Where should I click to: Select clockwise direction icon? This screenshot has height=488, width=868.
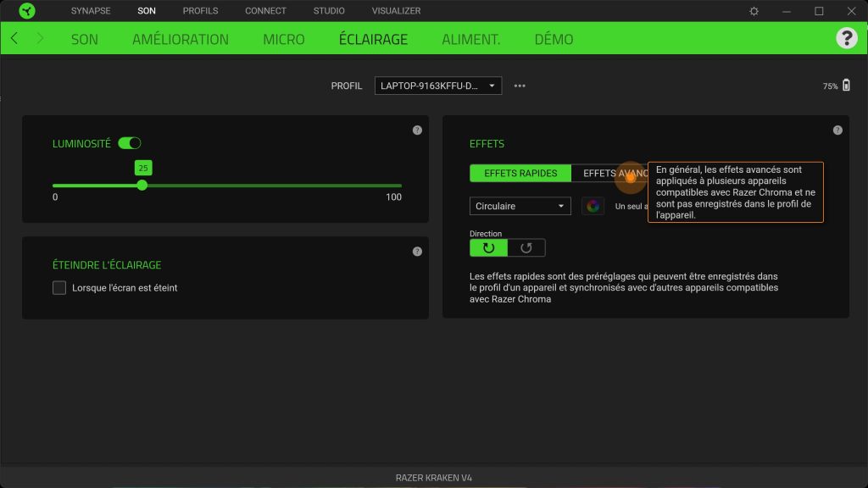click(488, 248)
